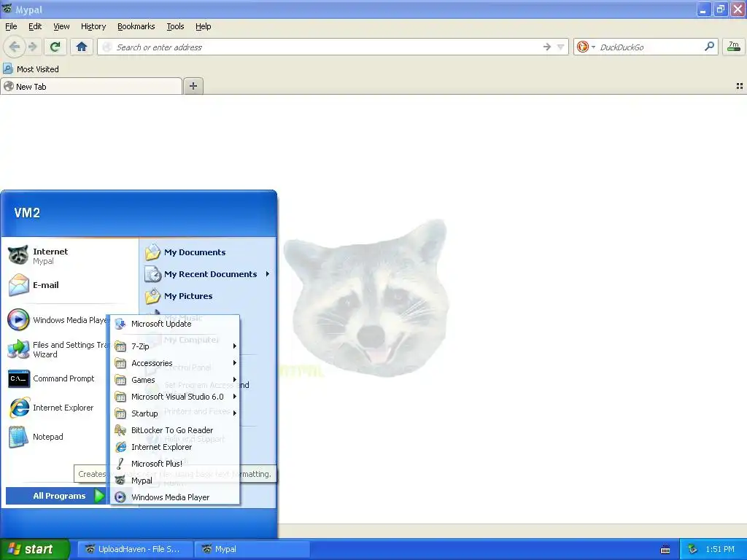The height and width of the screenshot is (560, 747).
Task: Reload the page with the refresh icon
Action: pos(55,47)
